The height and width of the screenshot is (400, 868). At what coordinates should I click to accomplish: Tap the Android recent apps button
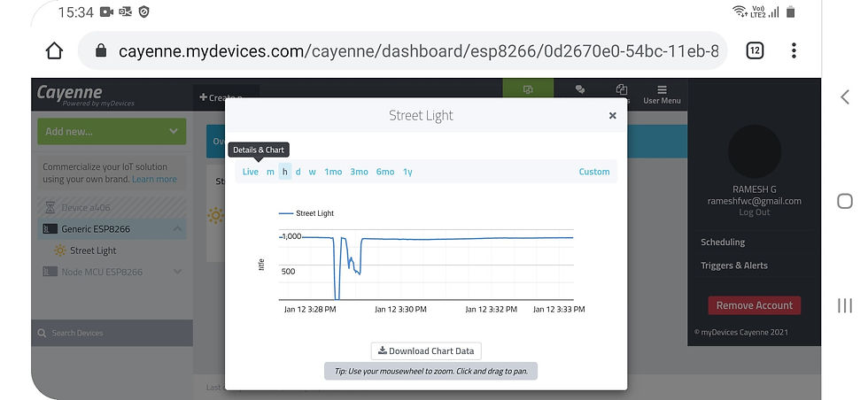point(845,305)
